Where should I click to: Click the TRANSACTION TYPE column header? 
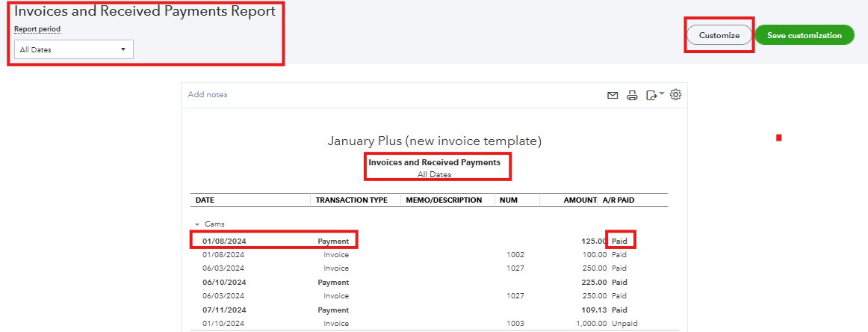click(352, 200)
